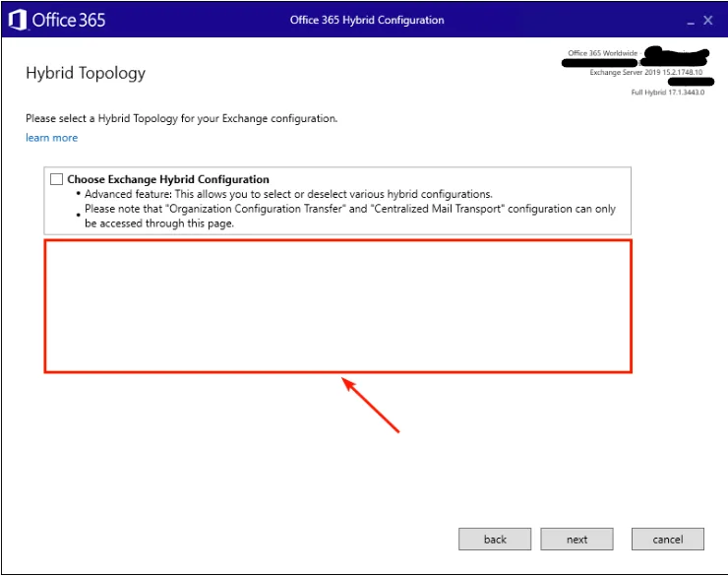Image resolution: width=728 pixels, height=576 pixels.
Task: Click the red arrow annotation
Action: click(x=371, y=406)
